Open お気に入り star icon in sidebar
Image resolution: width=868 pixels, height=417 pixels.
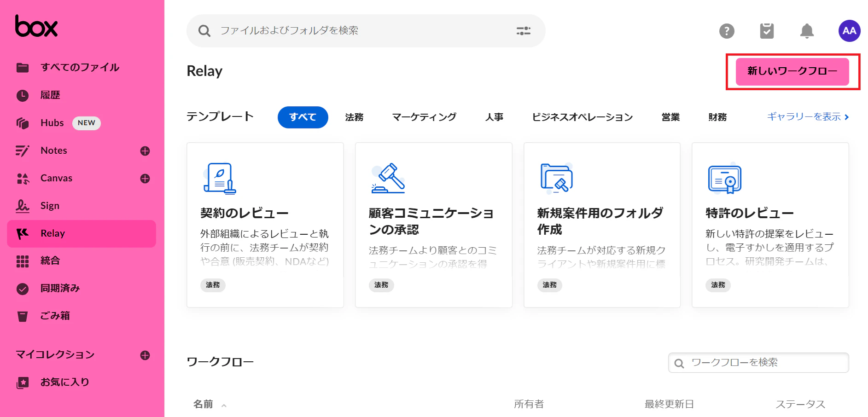[x=23, y=382]
